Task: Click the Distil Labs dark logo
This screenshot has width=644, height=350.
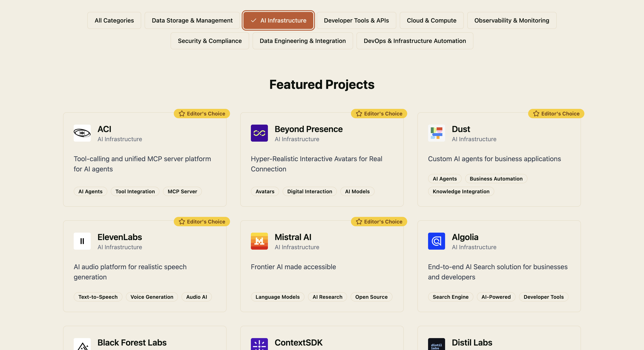Action: click(436, 344)
